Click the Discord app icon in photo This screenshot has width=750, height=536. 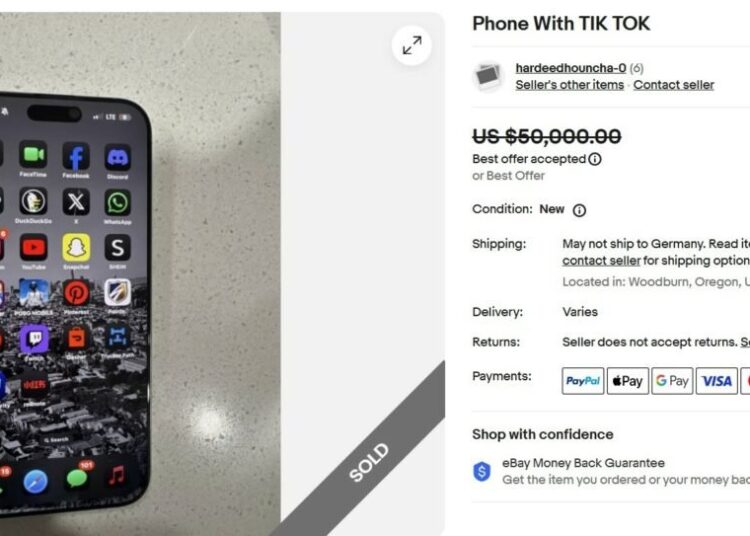click(118, 157)
